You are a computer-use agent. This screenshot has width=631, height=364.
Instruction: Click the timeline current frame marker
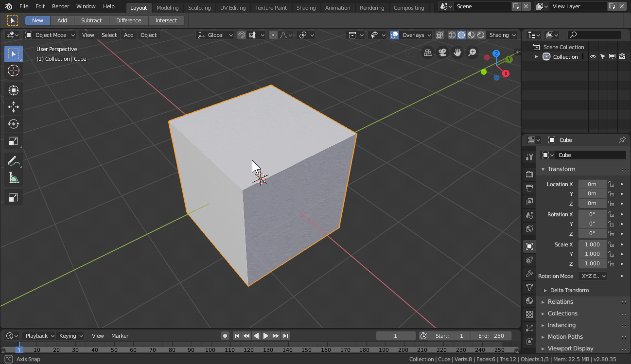click(19, 350)
